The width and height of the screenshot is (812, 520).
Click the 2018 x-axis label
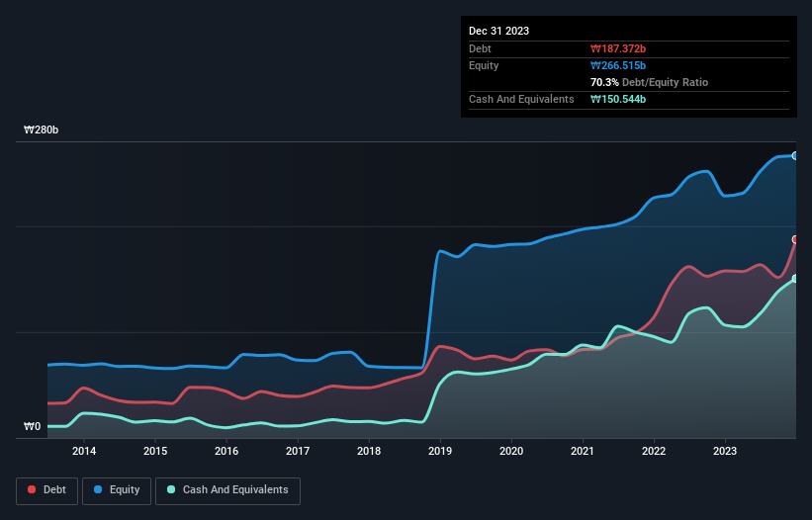369,451
